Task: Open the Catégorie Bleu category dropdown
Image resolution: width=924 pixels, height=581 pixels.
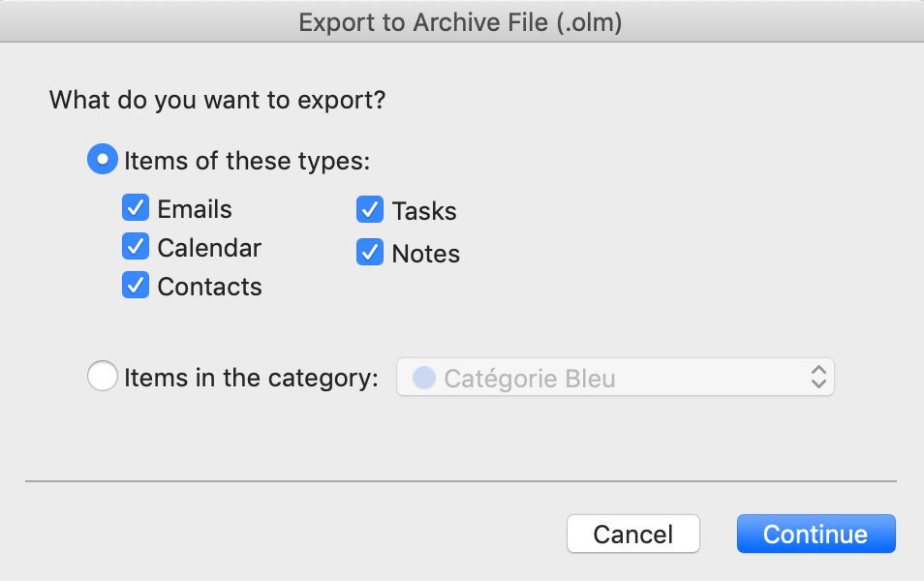Action: tap(615, 377)
